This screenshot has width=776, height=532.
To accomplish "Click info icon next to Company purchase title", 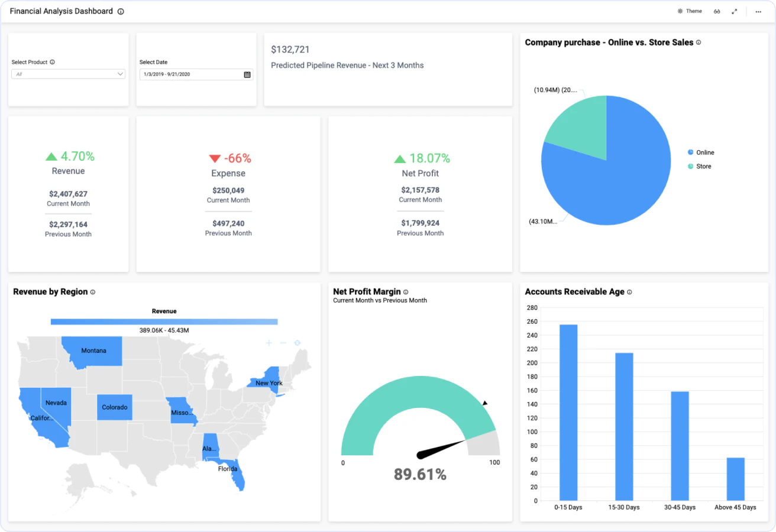I will pos(699,43).
